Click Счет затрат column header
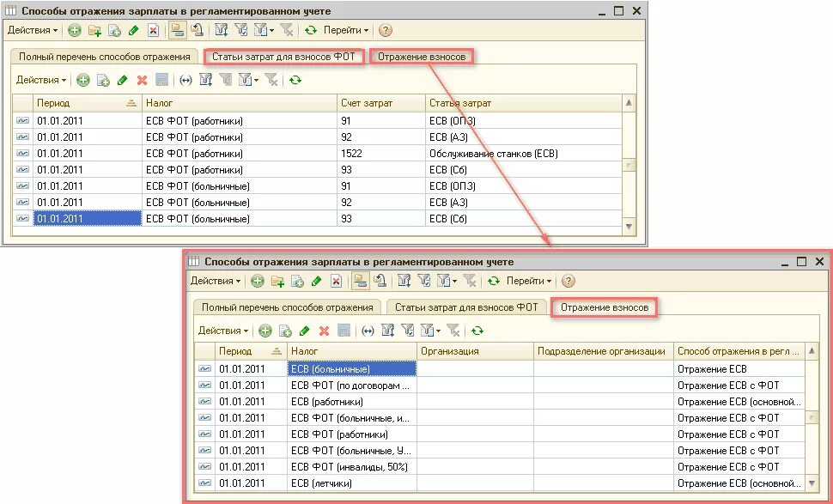Screen dimensions: 833x504 tap(381, 103)
